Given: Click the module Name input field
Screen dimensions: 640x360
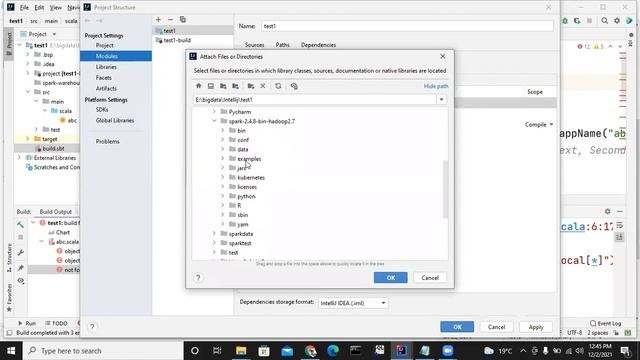Looking at the screenshot, I should (x=407, y=26).
